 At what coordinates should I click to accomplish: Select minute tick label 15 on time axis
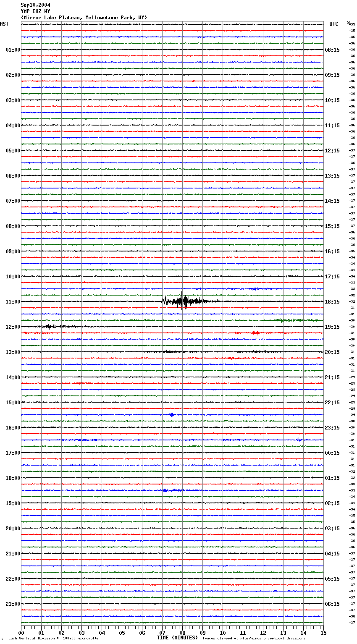[323, 633]
